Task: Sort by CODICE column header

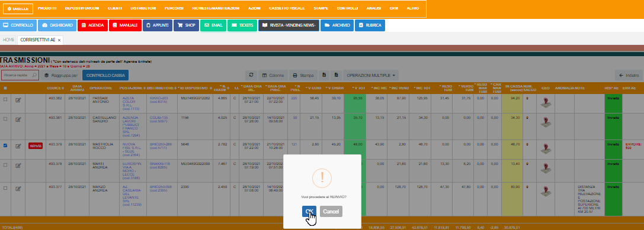Action: pyautogui.click(x=55, y=88)
